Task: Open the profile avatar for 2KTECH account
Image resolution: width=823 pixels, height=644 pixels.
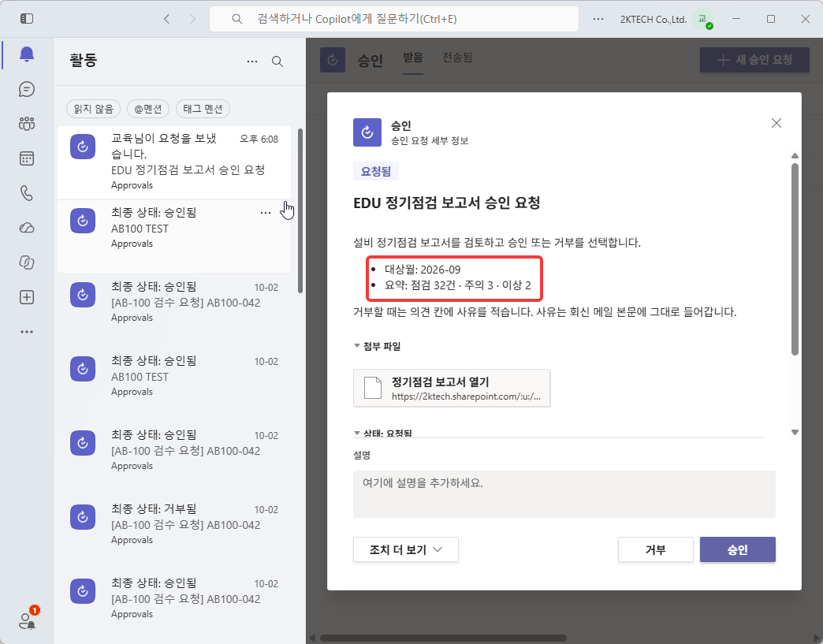Action: tap(702, 20)
